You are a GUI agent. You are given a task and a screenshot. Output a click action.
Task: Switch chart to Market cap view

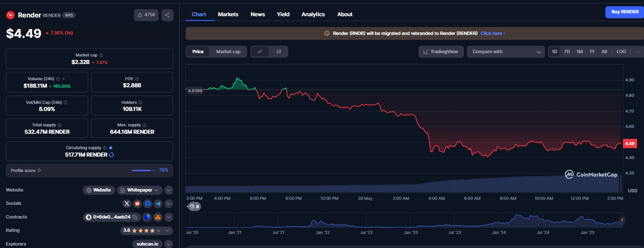[228, 52]
